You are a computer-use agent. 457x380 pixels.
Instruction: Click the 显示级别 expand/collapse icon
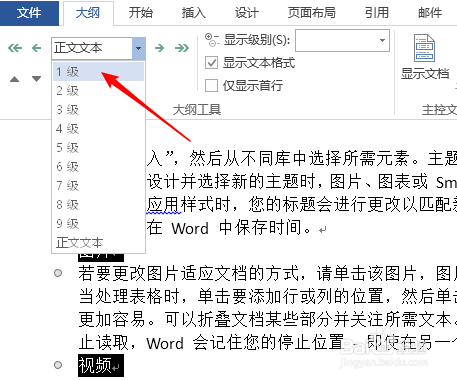pyautogui.click(x=212, y=40)
